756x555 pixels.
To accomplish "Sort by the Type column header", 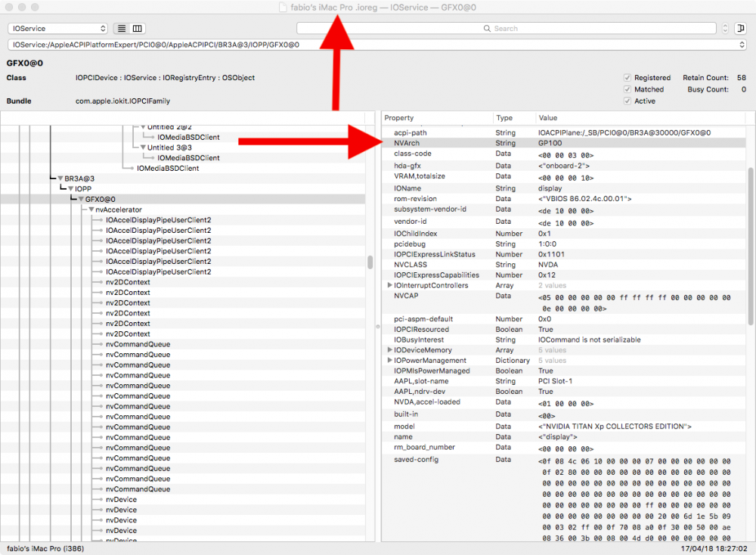I will [514, 118].
